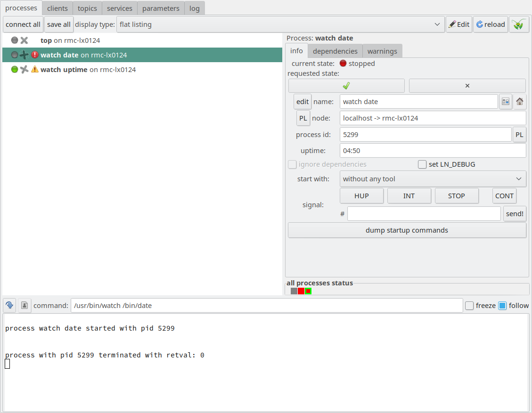The image size is (532, 413).
Task: Click the process id field
Action: [x=426, y=135]
